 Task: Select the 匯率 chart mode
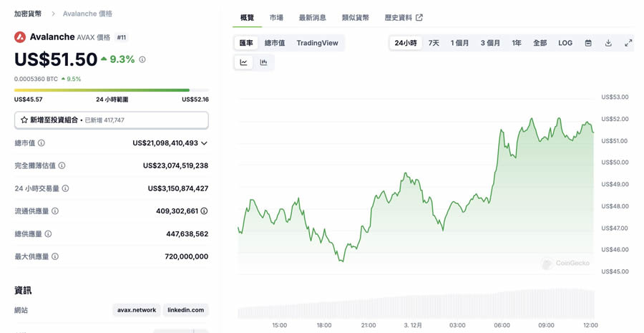click(246, 43)
